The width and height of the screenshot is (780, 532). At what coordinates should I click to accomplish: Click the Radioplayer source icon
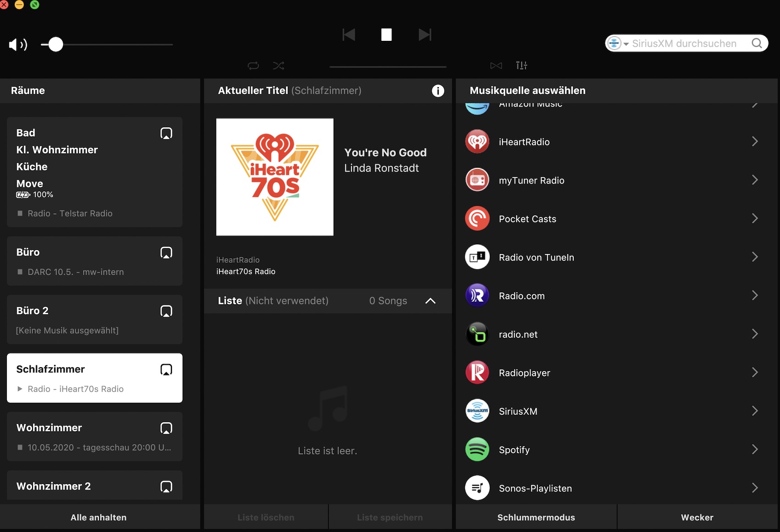(477, 373)
